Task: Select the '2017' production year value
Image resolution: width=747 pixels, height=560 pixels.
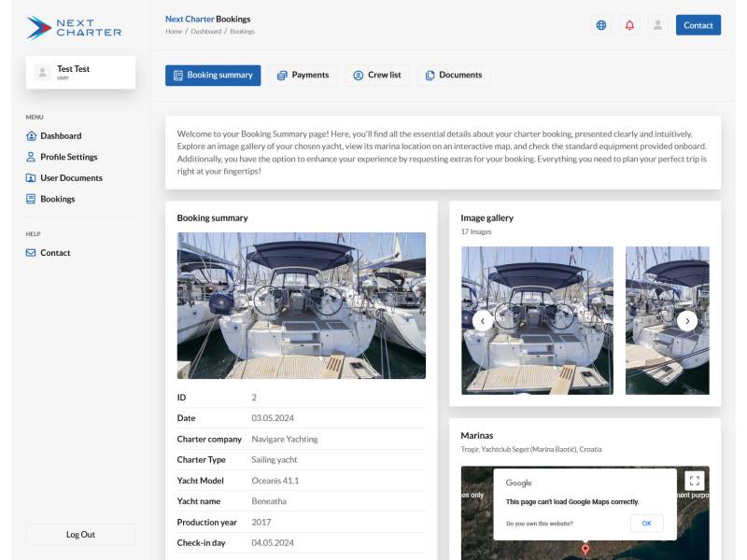Action: [261, 522]
